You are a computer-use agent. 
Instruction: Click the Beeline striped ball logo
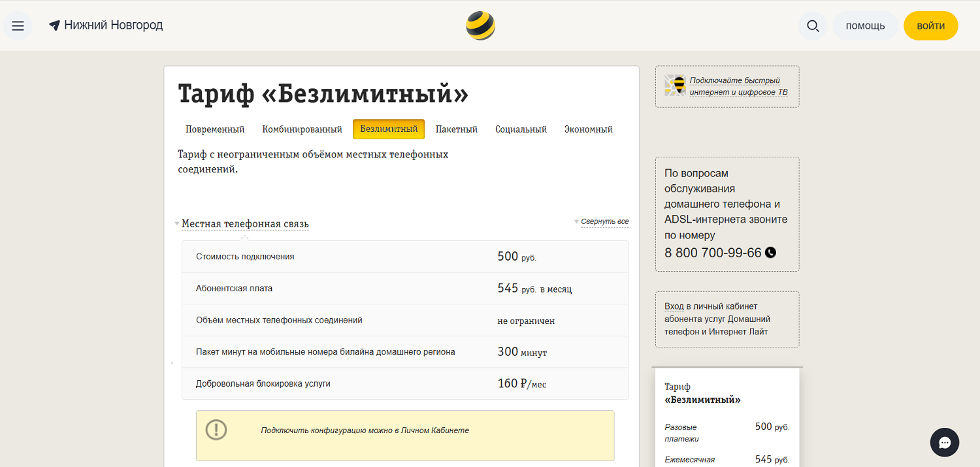click(480, 25)
